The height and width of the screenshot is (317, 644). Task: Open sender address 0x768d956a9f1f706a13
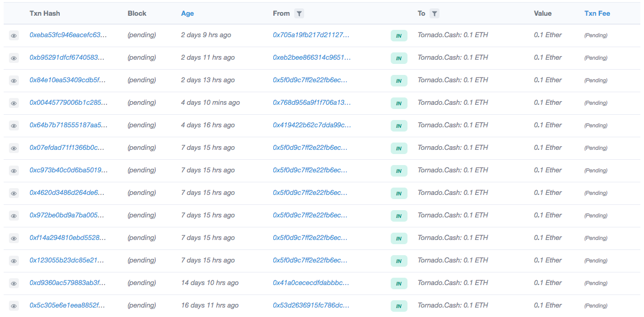coord(312,103)
